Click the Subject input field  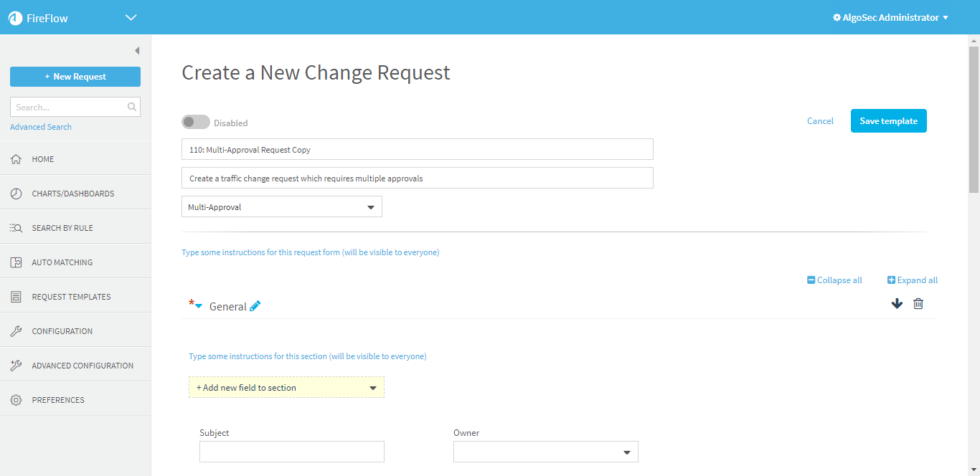(x=291, y=452)
